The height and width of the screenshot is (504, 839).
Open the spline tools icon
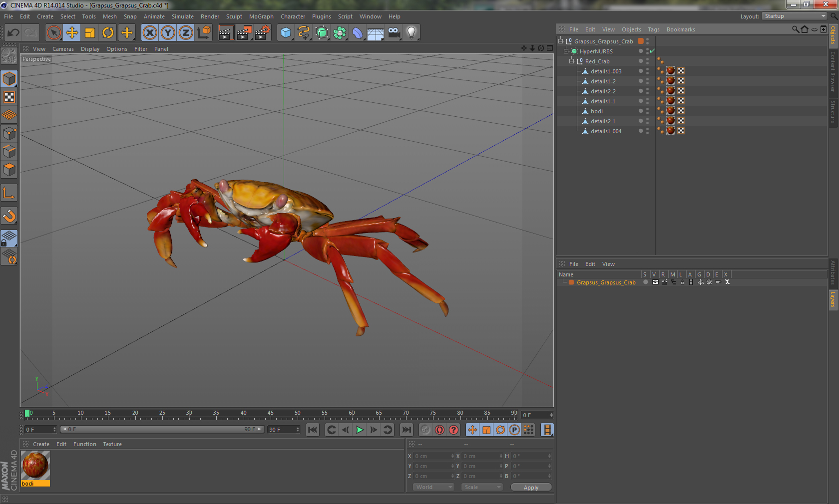pyautogui.click(x=304, y=33)
